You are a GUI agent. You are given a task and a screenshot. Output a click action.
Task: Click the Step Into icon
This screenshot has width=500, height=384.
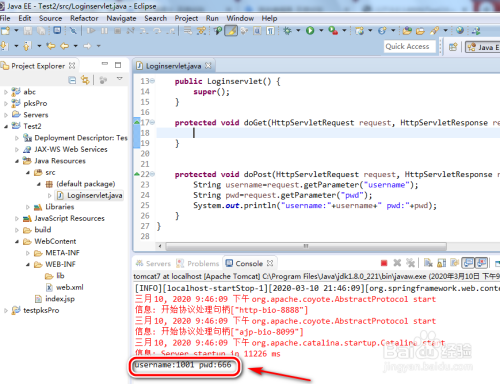click(x=144, y=31)
